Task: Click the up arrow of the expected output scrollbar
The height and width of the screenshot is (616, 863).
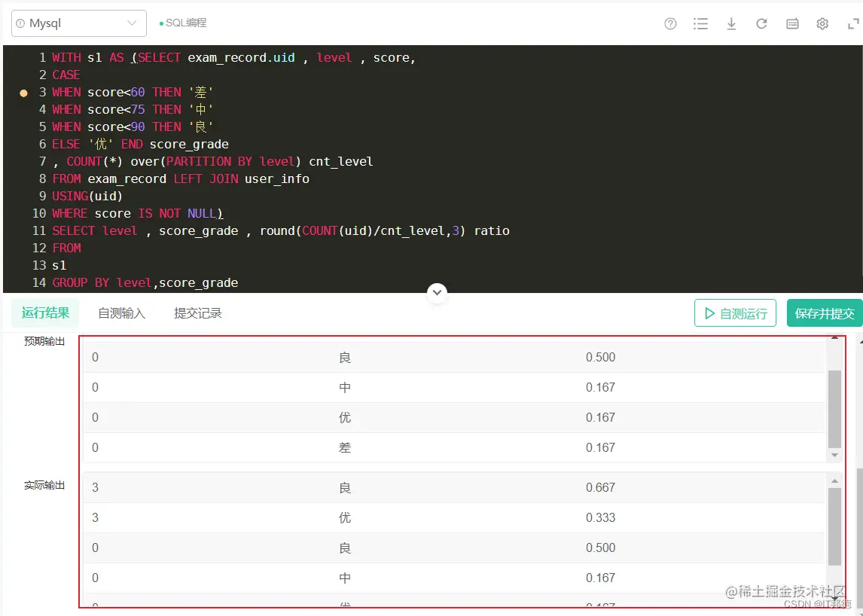Action: pyautogui.click(x=834, y=338)
